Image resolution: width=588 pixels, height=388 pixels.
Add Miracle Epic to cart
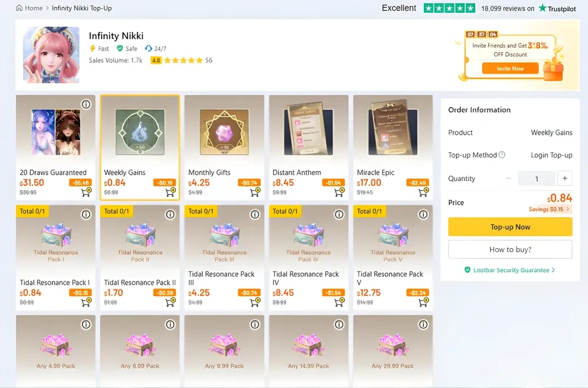click(x=423, y=192)
